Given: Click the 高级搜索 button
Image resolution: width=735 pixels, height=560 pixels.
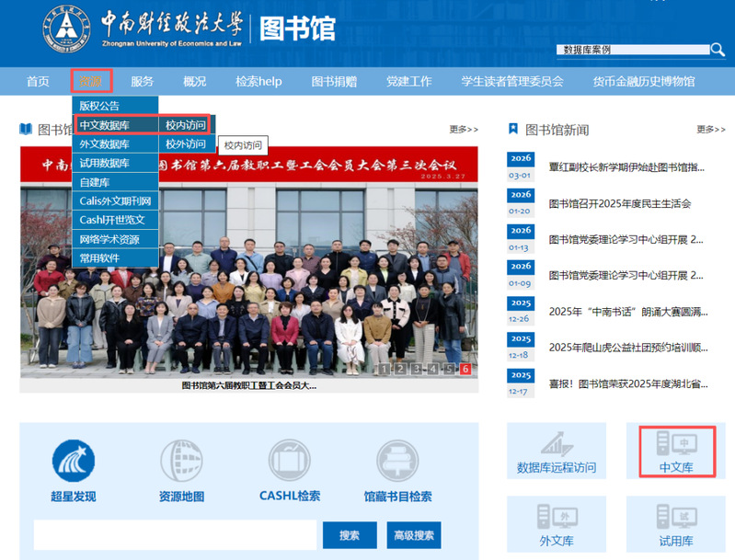Looking at the screenshot, I should [x=413, y=535].
